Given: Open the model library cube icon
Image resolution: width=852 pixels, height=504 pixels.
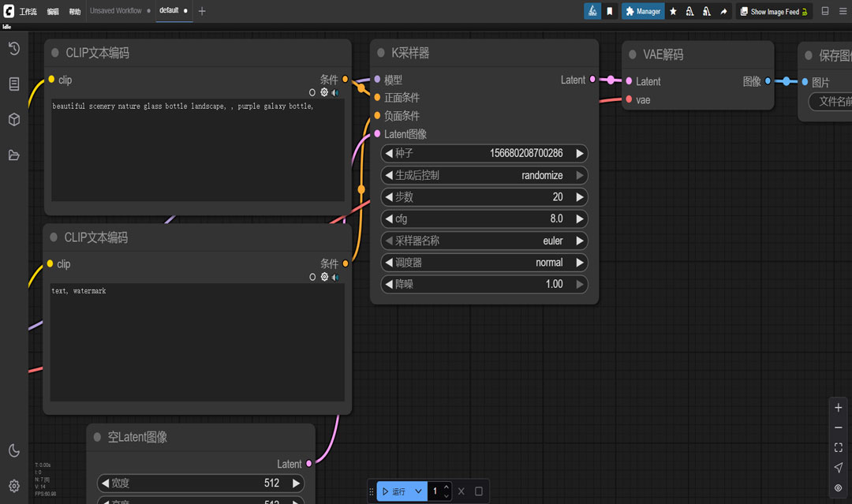Looking at the screenshot, I should click(13, 119).
